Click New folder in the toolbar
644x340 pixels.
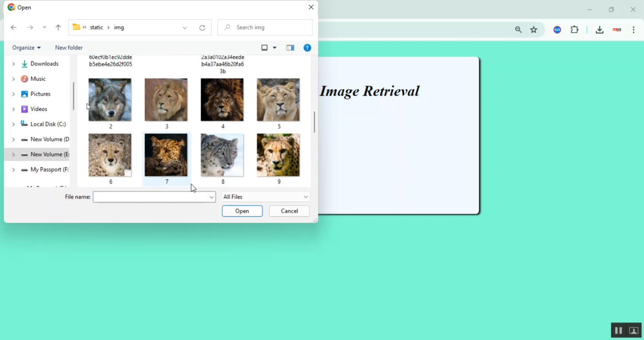pyautogui.click(x=69, y=48)
